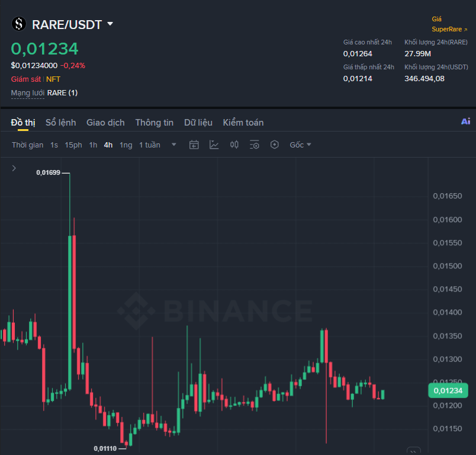Click the NFT tag

point(53,79)
